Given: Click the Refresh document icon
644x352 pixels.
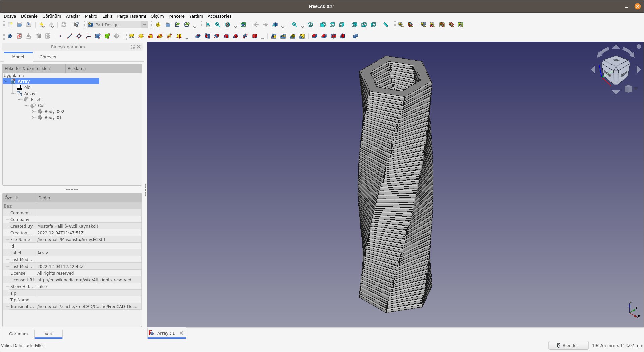Looking at the screenshot, I should 63,25.
